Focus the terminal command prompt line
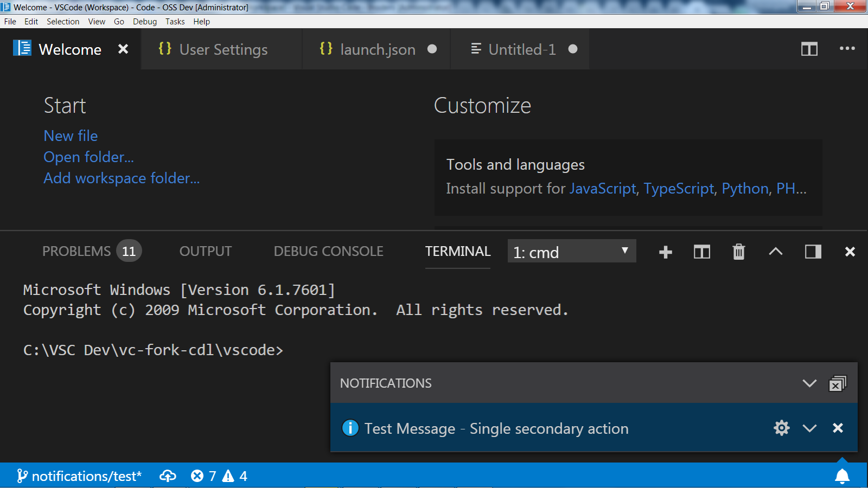 click(x=153, y=350)
